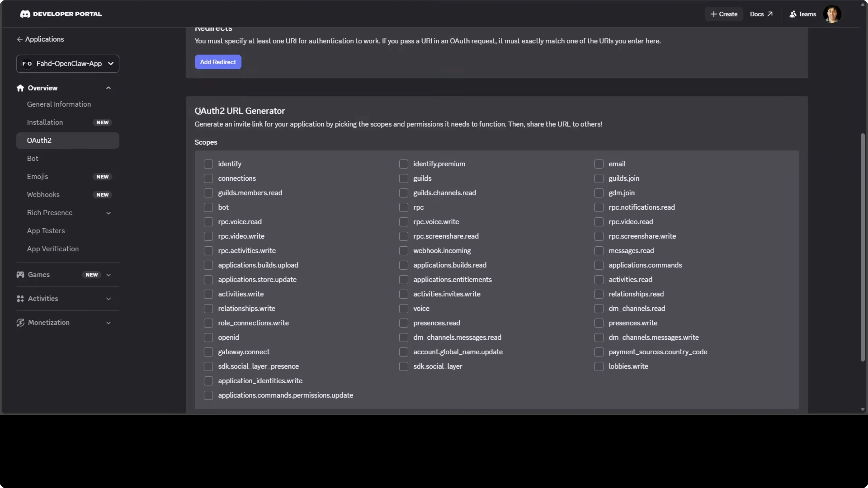Click the page vertical scrollbar thumb

click(x=863, y=248)
